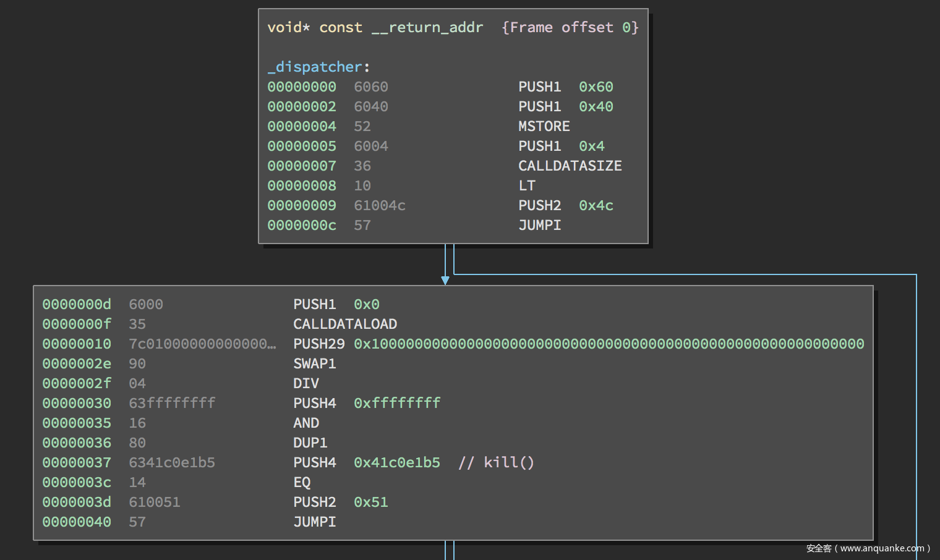The height and width of the screenshot is (560, 940).
Task: Click the arrowhead entering the second block
Action: pyautogui.click(x=445, y=281)
